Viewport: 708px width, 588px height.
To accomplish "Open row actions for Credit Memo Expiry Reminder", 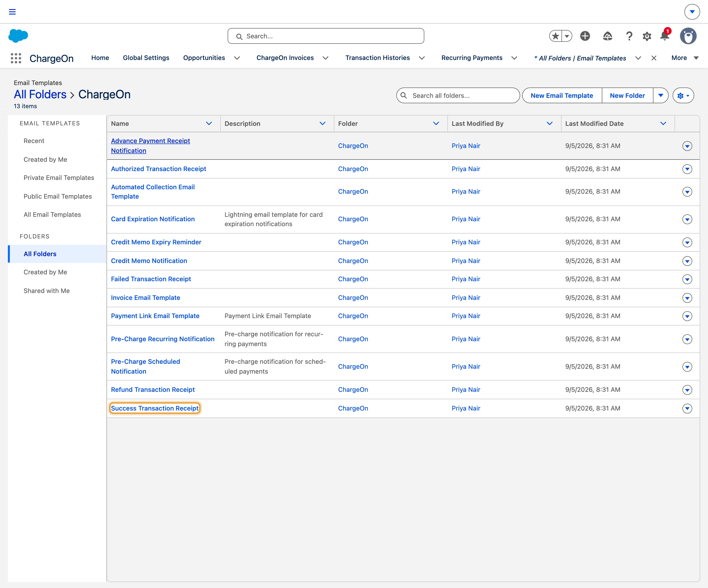I will pos(687,242).
